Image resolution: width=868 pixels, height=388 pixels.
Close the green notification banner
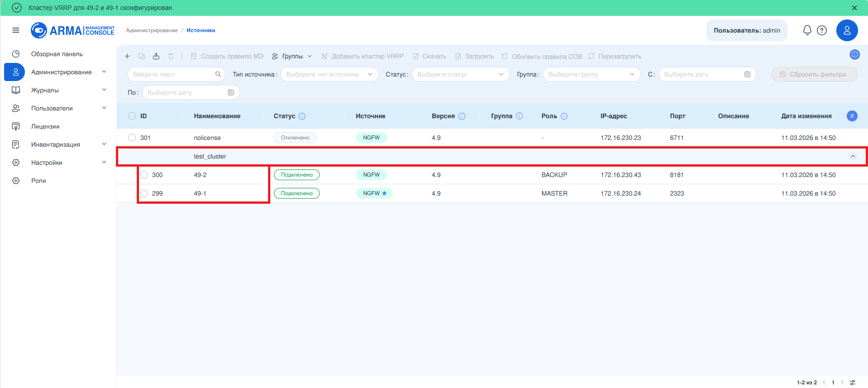point(854,8)
